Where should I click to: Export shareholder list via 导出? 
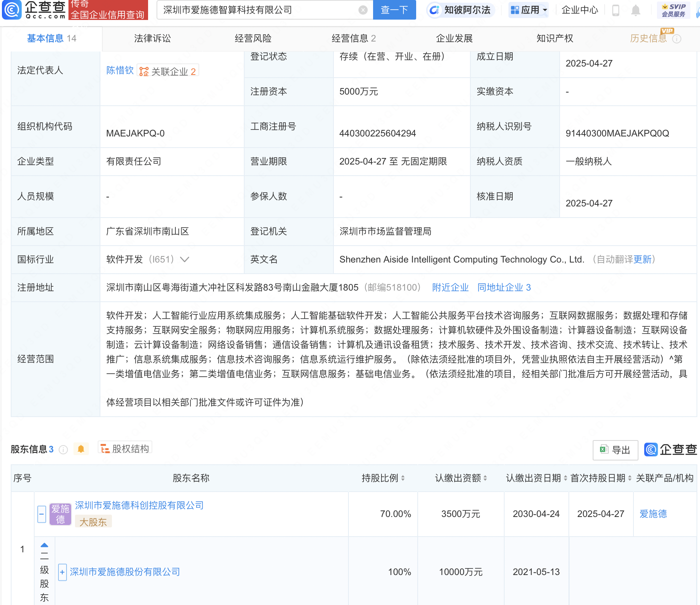click(x=615, y=450)
